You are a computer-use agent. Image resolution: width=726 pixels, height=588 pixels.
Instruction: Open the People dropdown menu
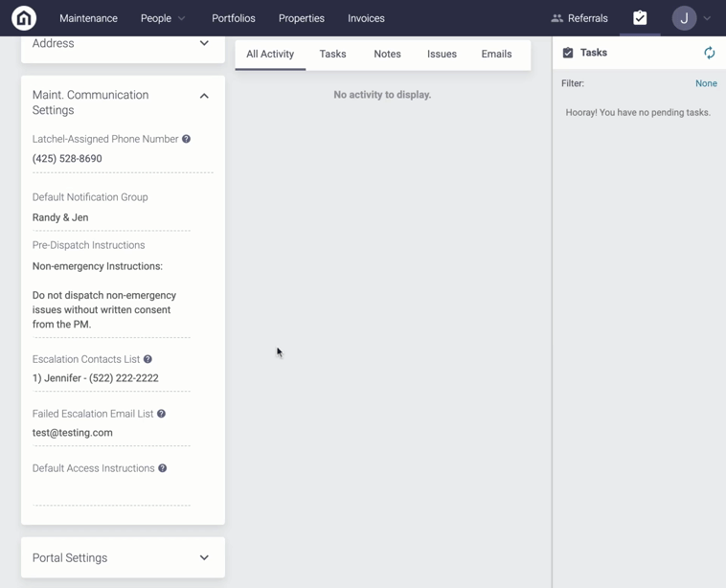pyautogui.click(x=163, y=18)
